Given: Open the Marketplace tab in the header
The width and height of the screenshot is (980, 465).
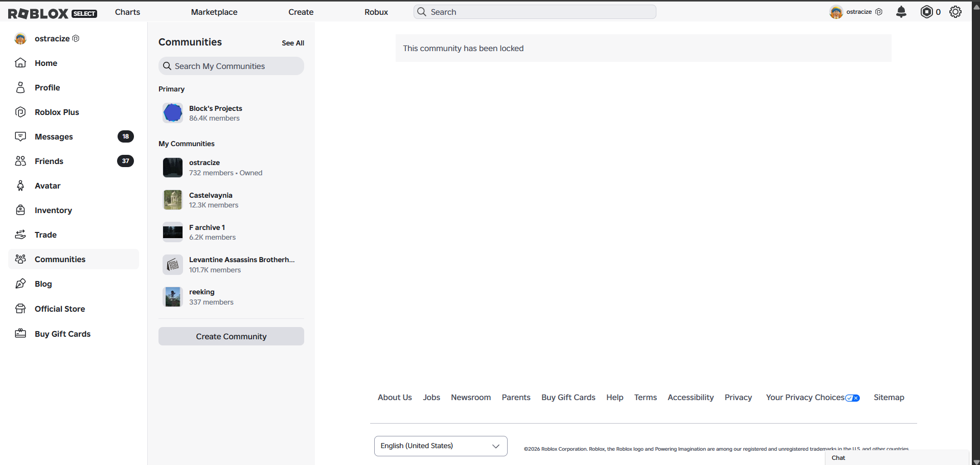Looking at the screenshot, I should pyautogui.click(x=214, y=12).
